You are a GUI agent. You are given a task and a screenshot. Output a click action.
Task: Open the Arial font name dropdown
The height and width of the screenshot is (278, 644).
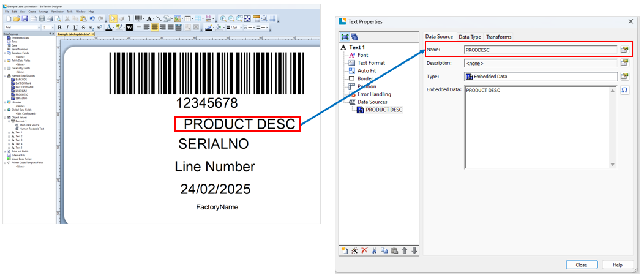(38, 28)
